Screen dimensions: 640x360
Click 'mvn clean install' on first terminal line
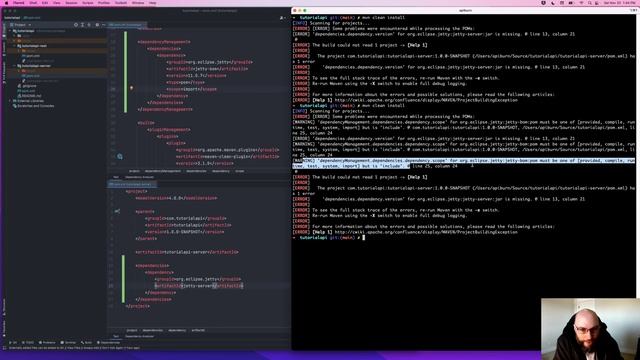[383, 18]
